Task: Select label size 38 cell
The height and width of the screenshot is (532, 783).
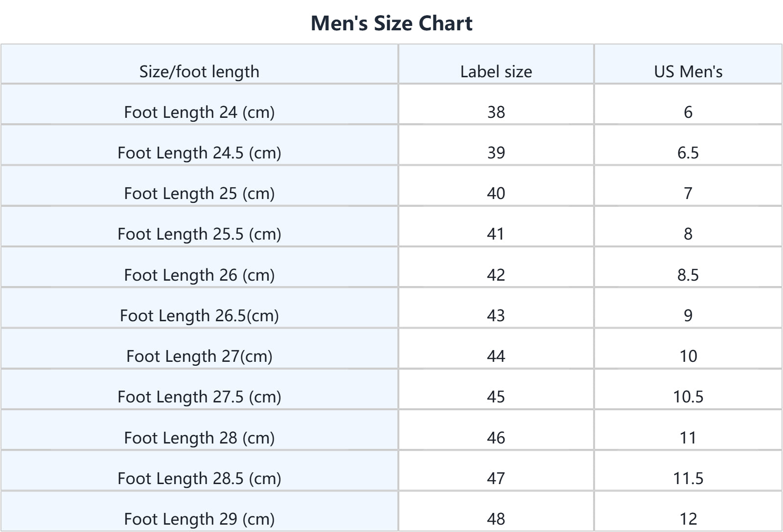Action: pos(496,112)
